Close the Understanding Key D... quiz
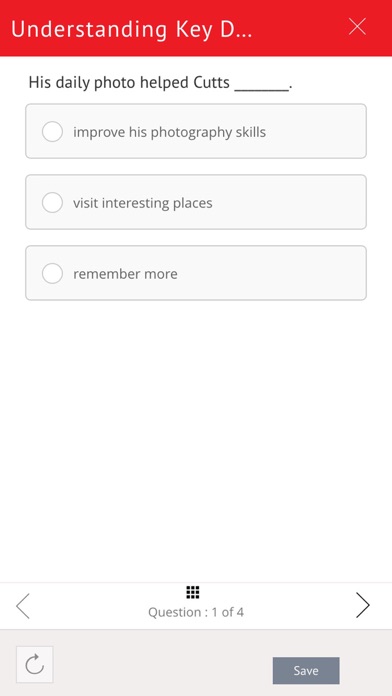 click(x=357, y=27)
